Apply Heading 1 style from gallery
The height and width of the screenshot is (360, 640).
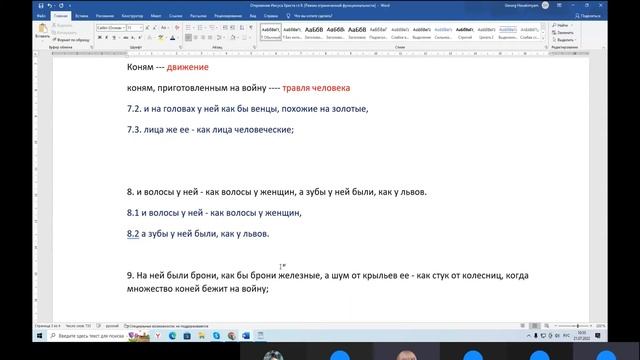[314, 32]
